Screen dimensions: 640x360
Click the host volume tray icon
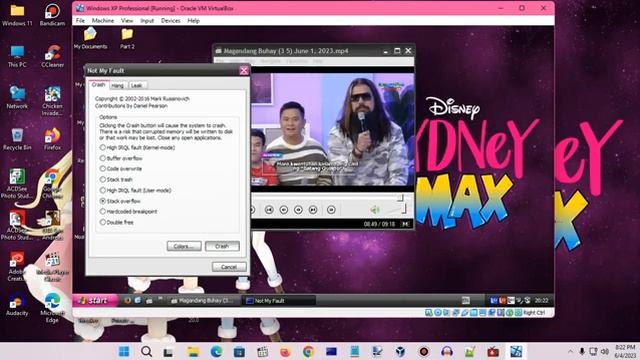click(605, 351)
